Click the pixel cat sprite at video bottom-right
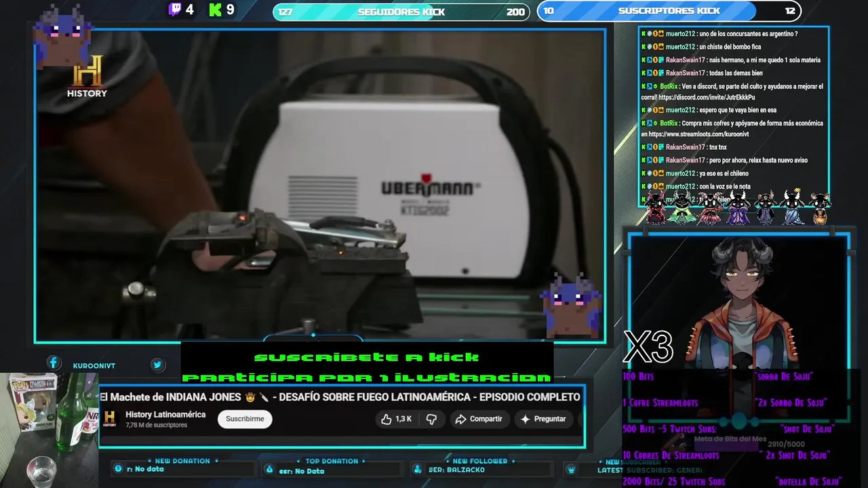 pos(571,304)
